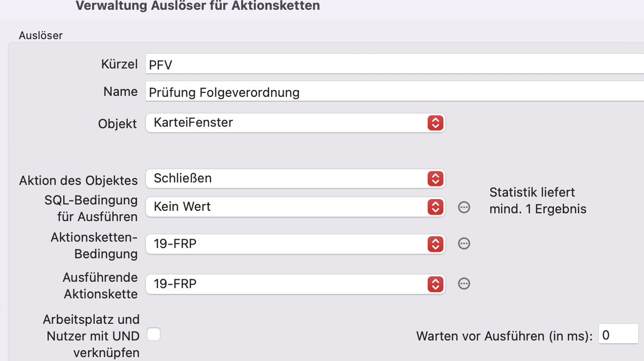The width and height of the screenshot is (644, 361).
Task: Open the Ausführende Aktionskette dropdown with 19-FRP
Action: coord(296,284)
